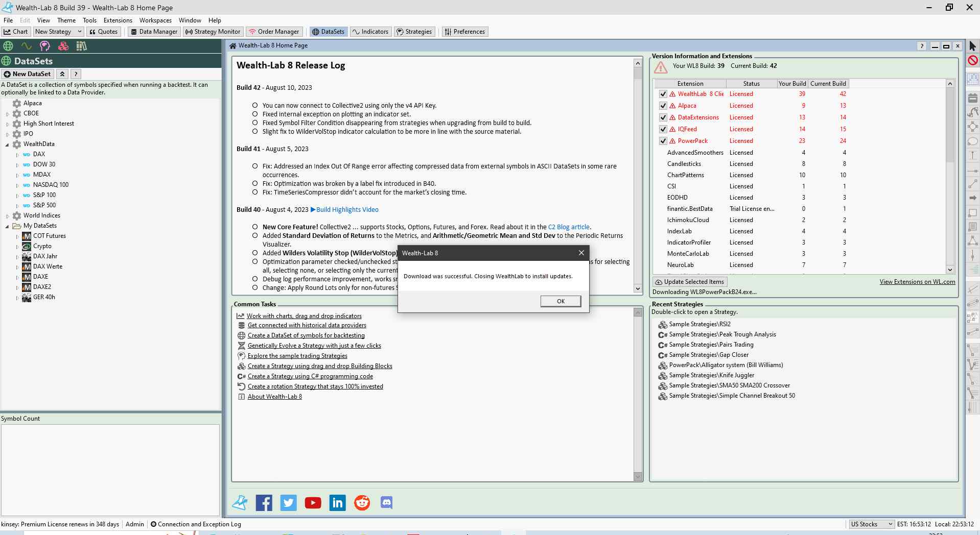980x535 pixels.
Task: Expand the CBOE dataset node
Action: point(8,113)
